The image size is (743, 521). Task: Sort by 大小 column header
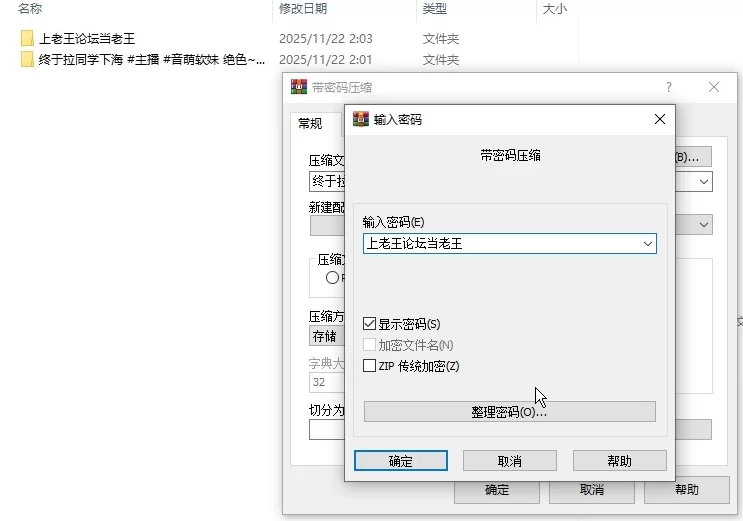(554, 9)
